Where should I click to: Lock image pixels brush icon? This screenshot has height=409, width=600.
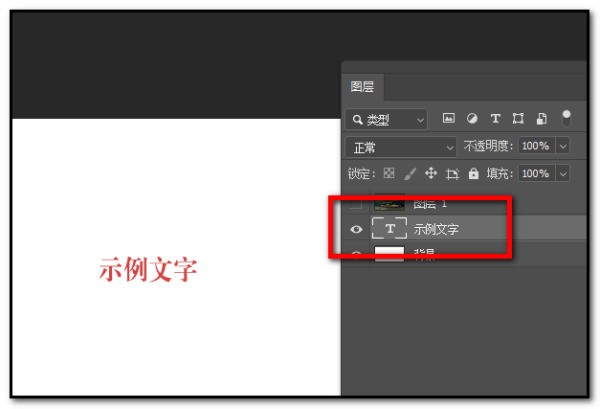coord(410,173)
